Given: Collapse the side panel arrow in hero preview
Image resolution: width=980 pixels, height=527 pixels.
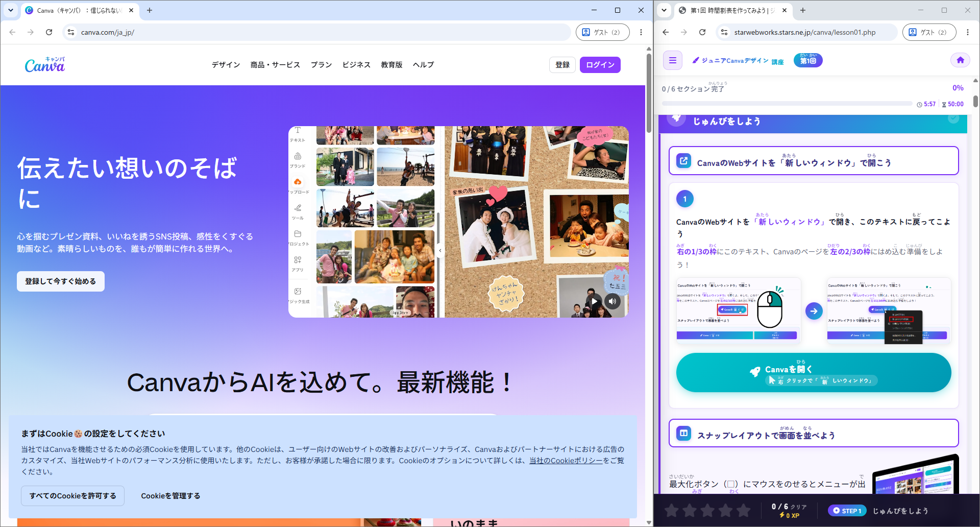Looking at the screenshot, I should pyautogui.click(x=440, y=251).
